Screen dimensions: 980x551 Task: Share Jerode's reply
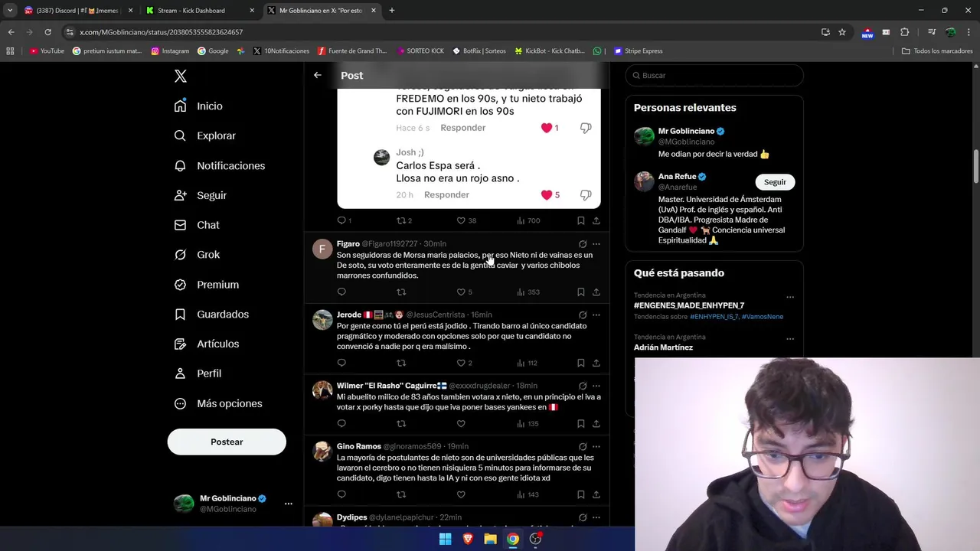pyautogui.click(x=596, y=363)
